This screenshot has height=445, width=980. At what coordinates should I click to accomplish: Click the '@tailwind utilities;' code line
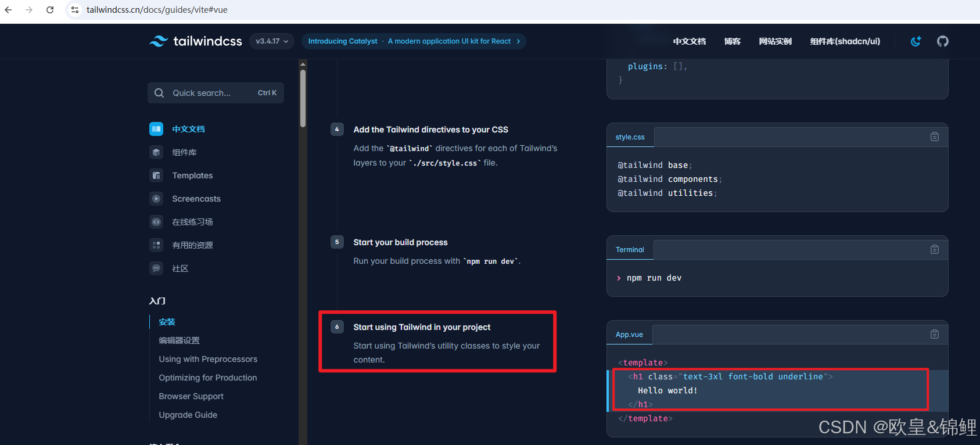pyautogui.click(x=667, y=193)
